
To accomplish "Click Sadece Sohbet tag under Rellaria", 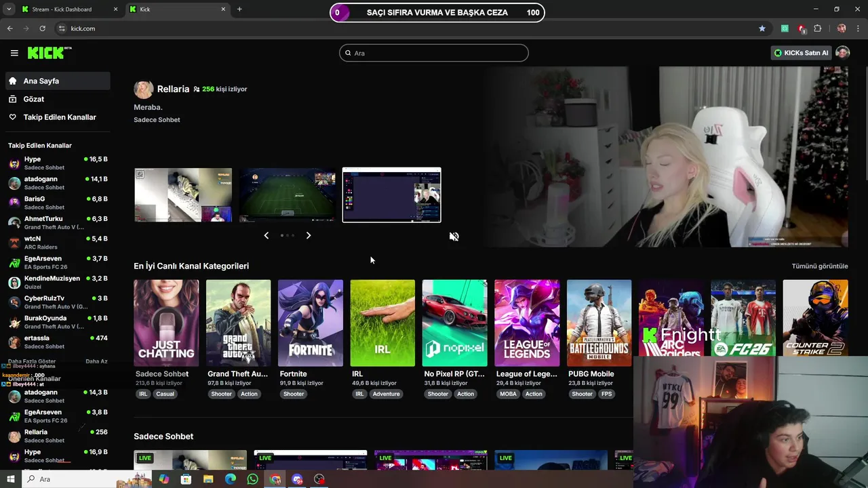I will pyautogui.click(x=157, y=120).
